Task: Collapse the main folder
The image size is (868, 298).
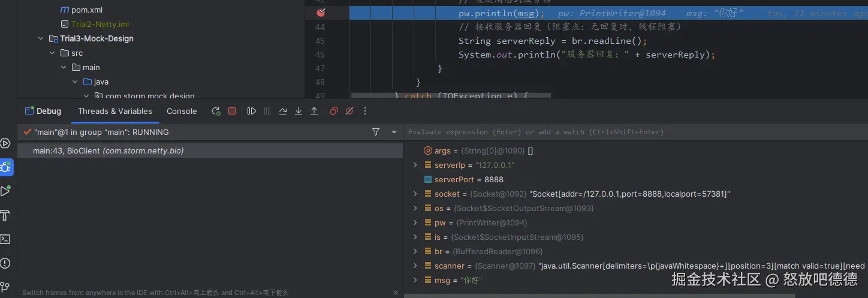Action: click(x=64, y=67)
